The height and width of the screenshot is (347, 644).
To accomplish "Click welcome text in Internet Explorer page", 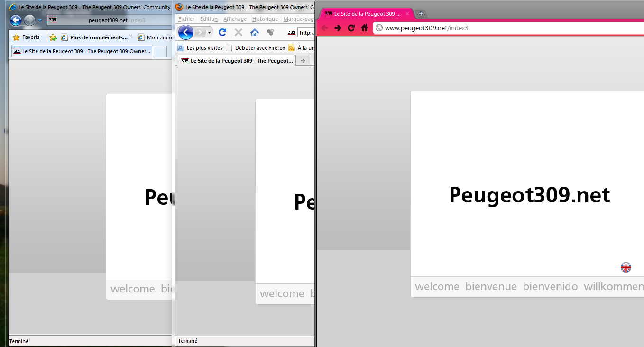I will 133,289.
